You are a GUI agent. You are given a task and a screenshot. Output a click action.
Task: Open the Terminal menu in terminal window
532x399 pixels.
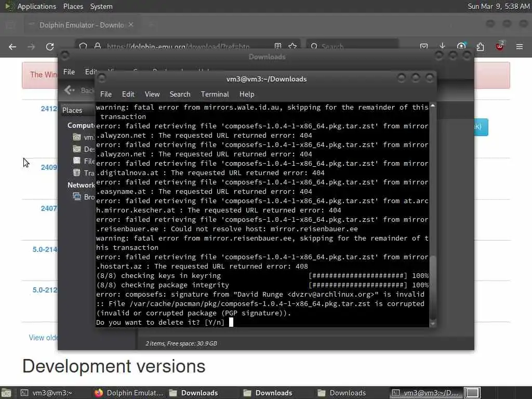(x=215, y=95)
